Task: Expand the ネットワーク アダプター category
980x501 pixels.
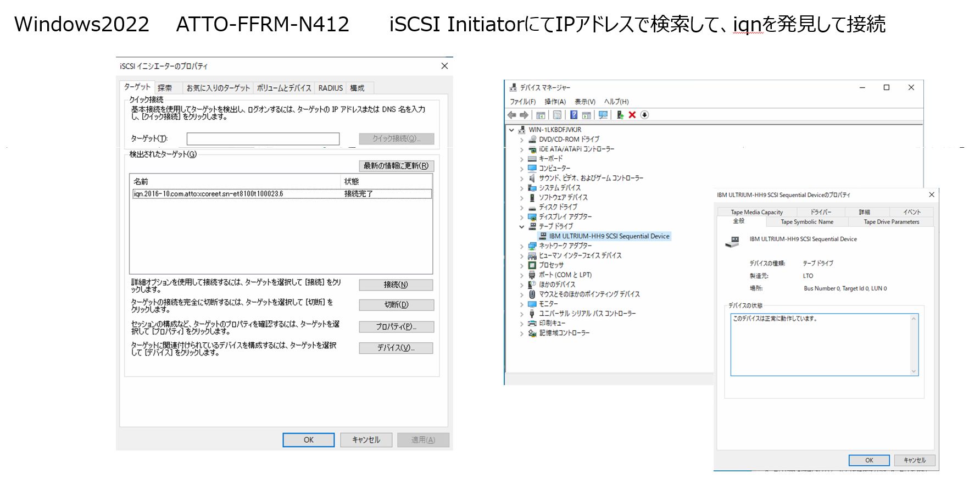Action: [x=522, y=247]
